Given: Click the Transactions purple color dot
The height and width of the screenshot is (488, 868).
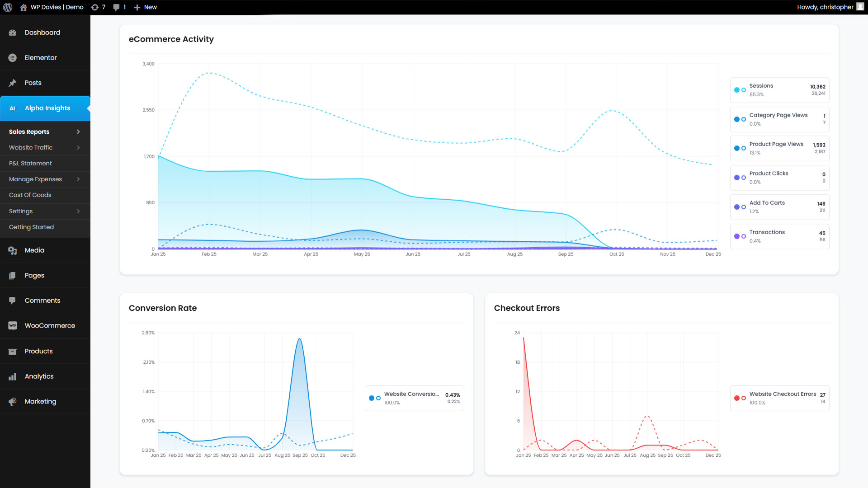Looking at the screenshot, I should [737, 236].
